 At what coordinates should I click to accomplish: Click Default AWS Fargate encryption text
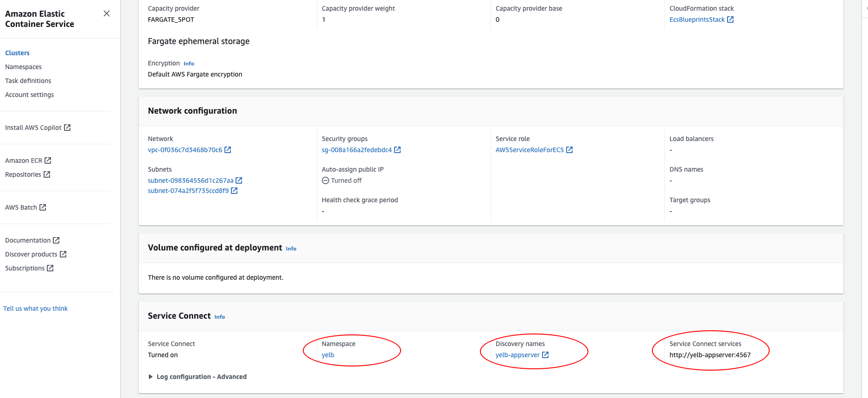(x=195, y=74)
